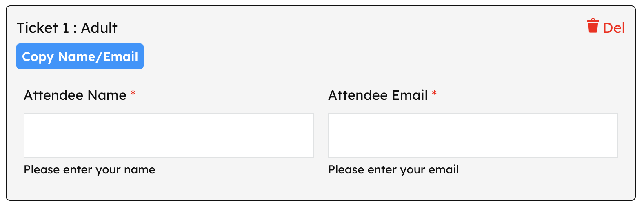Click the word 'Email' in the blue button
The image size is (644, 207).
coord(120,56)
